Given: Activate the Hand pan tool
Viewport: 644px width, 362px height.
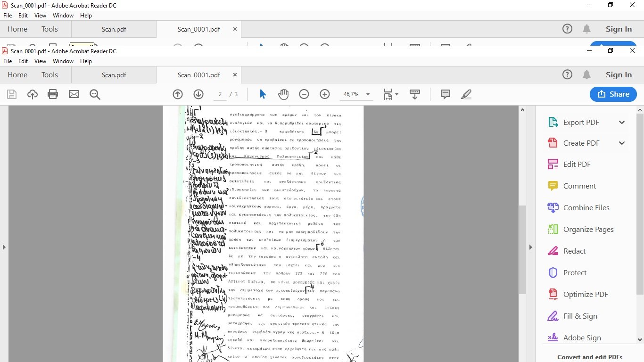Looking at the screenshot, I should pos(283,94).
